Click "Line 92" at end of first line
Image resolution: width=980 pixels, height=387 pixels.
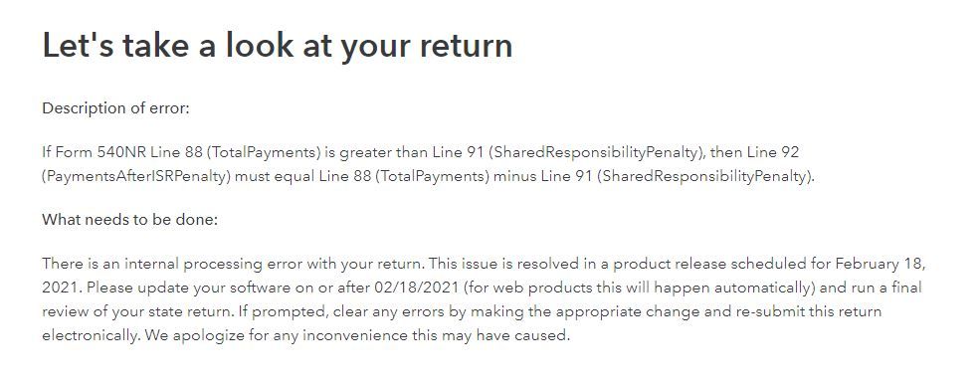tap(773, 152)
